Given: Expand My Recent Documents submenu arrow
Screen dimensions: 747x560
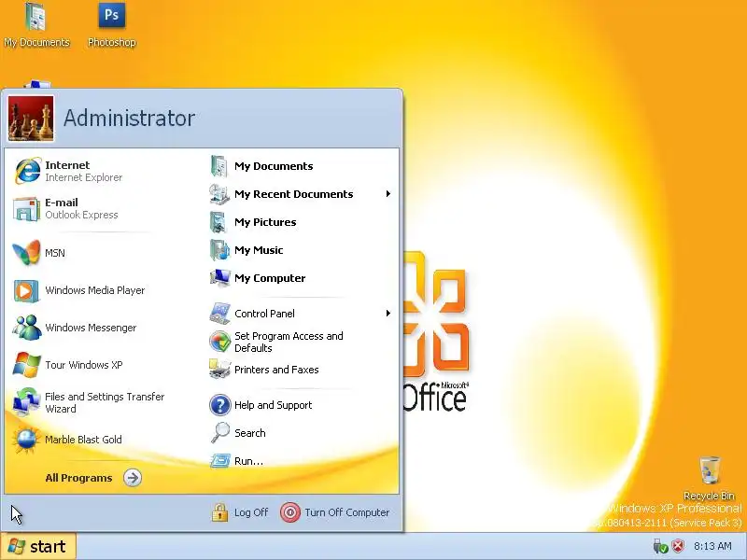Looking at the screenshot, I should point(388,194).
